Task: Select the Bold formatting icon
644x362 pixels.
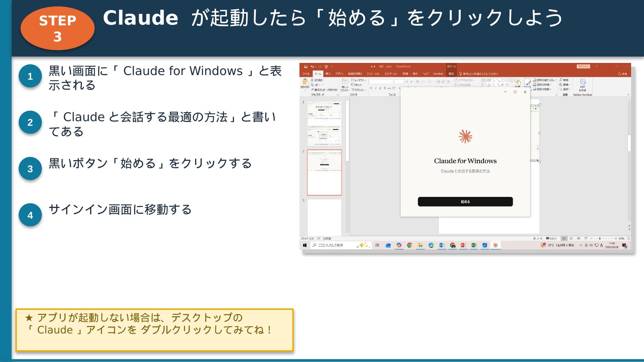Action: (x=371, y=88)
